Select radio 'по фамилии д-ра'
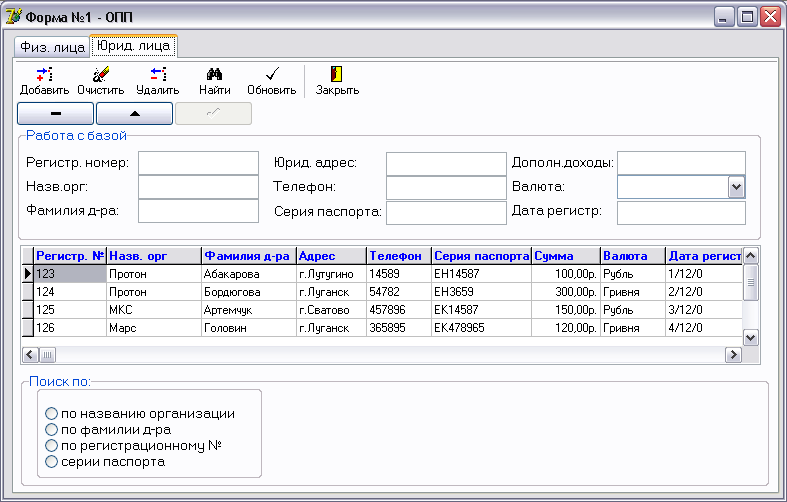Screen dimensions: 787x502 (x=52, y=430)
